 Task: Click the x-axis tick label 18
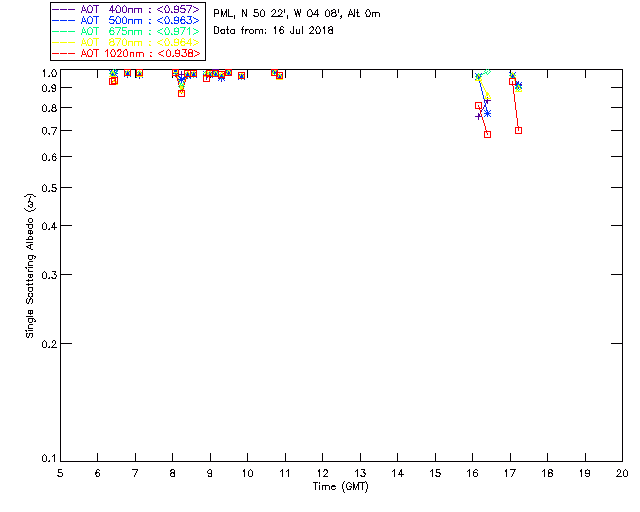coord(547,474)
